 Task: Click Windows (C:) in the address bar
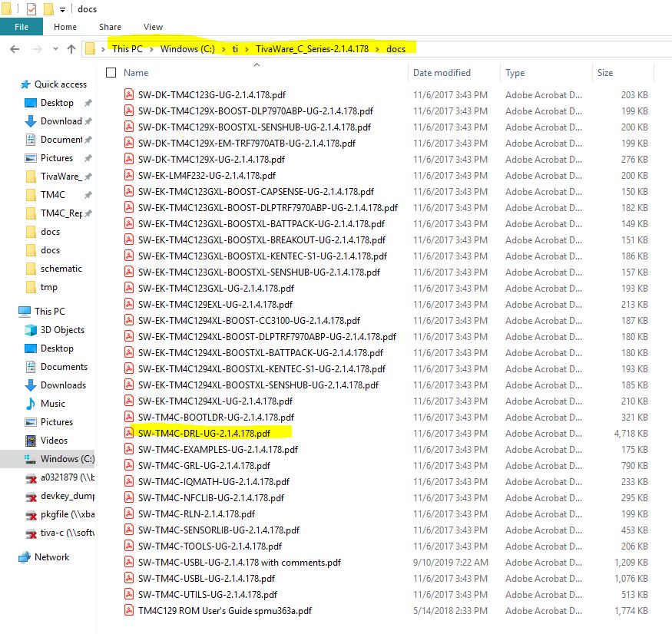[x=187, y=49]
